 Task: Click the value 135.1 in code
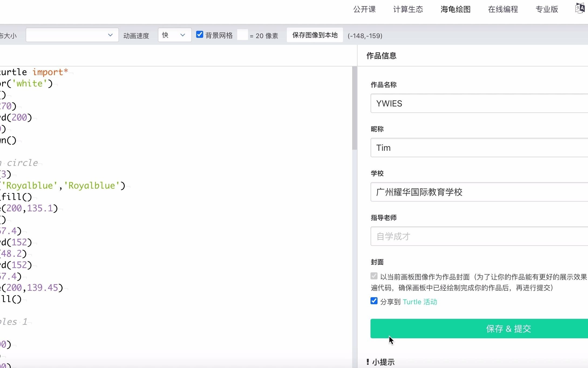(40, 208)
